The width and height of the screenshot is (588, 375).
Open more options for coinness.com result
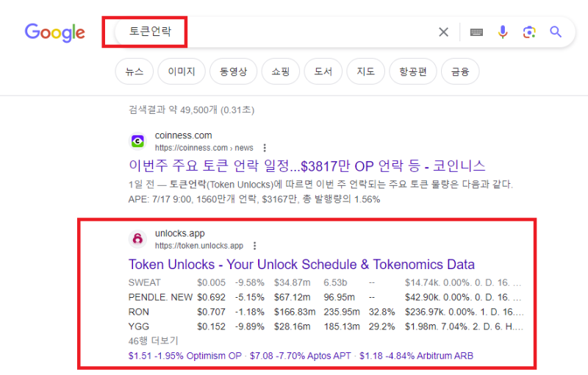point(265,148)
